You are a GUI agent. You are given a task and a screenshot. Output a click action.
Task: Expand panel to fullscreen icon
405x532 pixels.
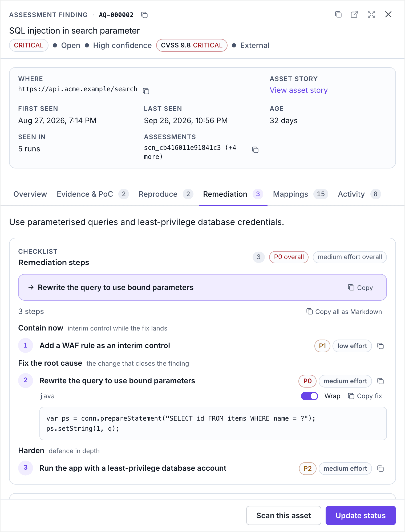[x=371, y=14]
